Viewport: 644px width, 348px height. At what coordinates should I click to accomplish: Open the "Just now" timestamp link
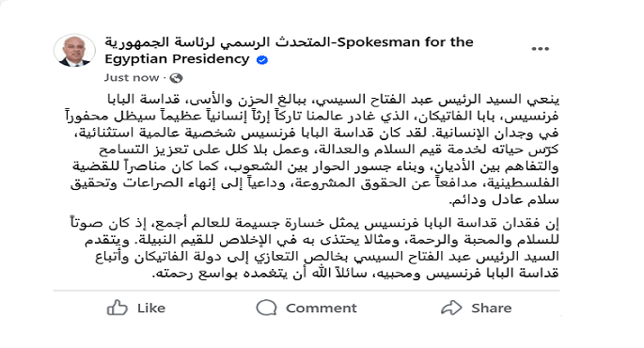132,78
